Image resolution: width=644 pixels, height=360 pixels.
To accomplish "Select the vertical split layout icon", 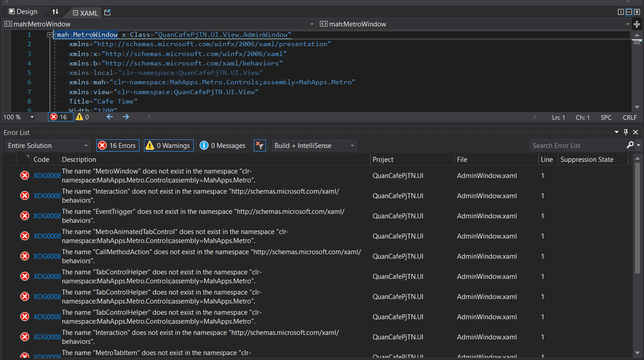I will tap(621, 12).
